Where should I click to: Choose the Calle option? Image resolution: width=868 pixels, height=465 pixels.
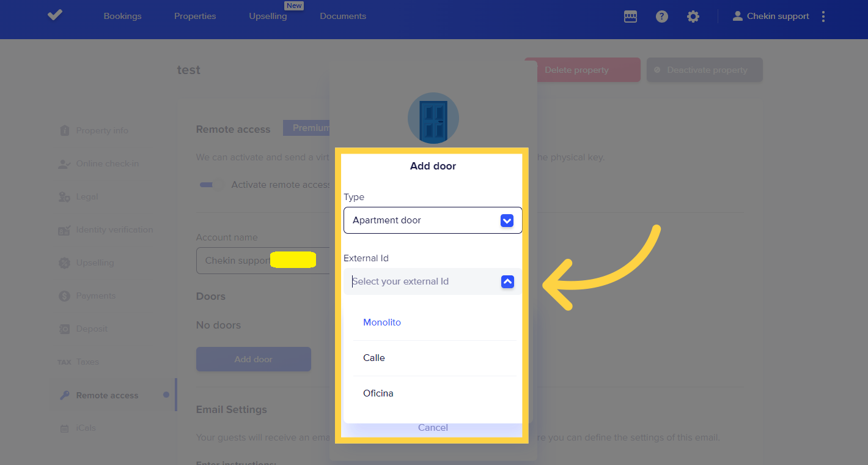(x=374, y=358)
